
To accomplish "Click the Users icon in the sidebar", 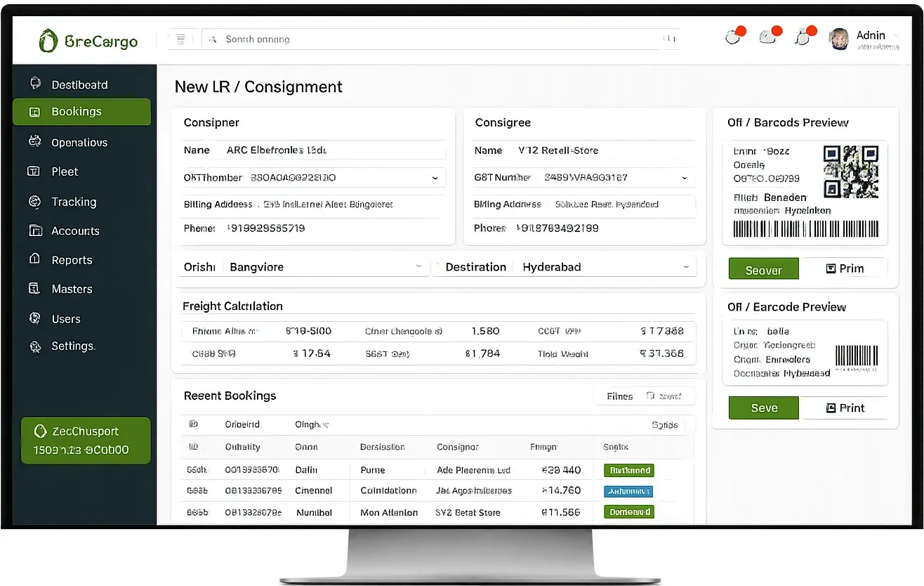I will [34, 318].
